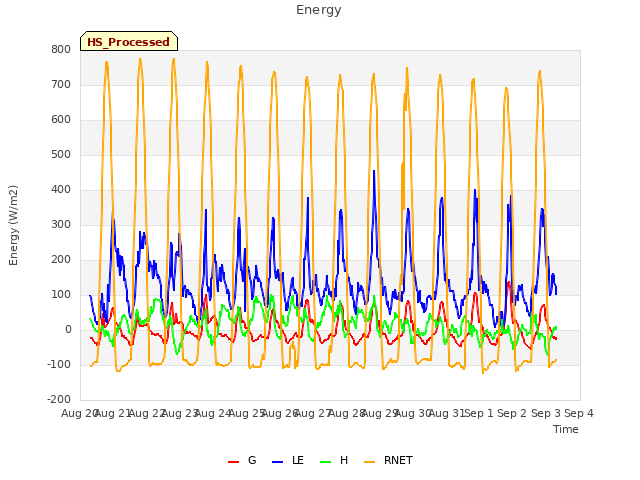Select the H legend label
The height and width of the screenshot is (480, 640).
pos(344,460)
